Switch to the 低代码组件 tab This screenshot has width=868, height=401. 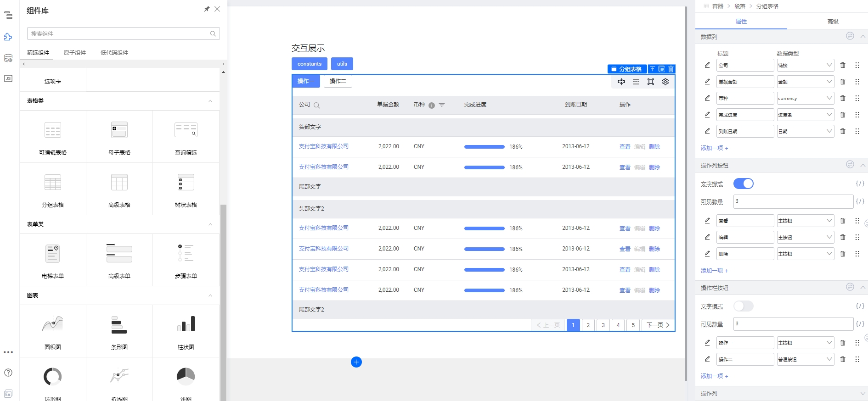pyautogui.click(x=114, y=53)
